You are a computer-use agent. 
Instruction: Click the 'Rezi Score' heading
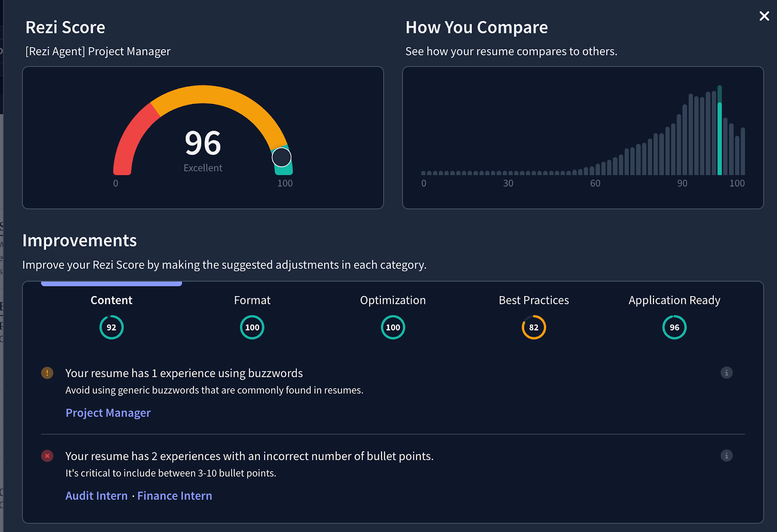coord(65,27)
